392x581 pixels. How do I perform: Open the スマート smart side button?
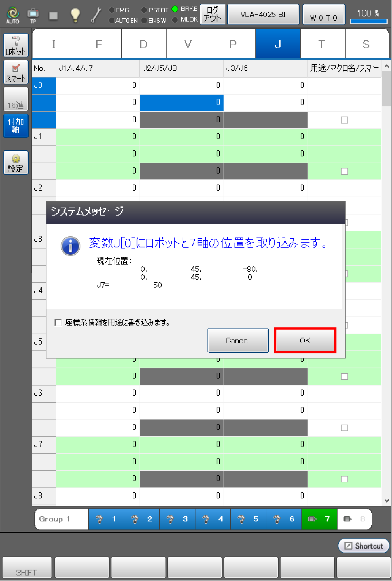click(x=16, y=72)
